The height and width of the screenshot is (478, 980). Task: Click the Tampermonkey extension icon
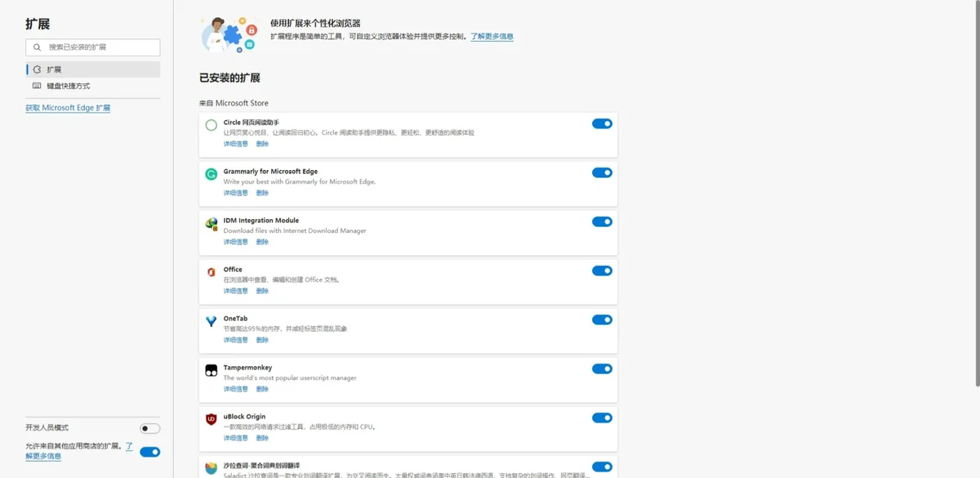coord(212,370)
